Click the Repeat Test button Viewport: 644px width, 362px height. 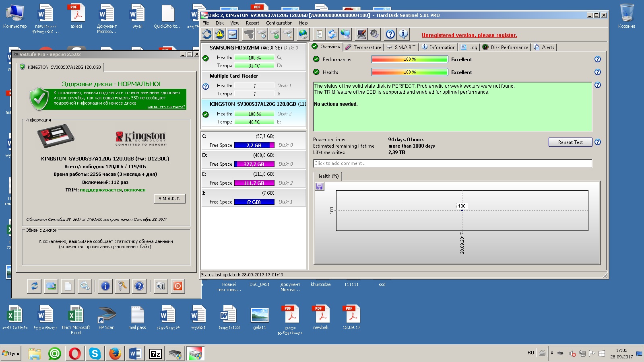pos(570,142)
